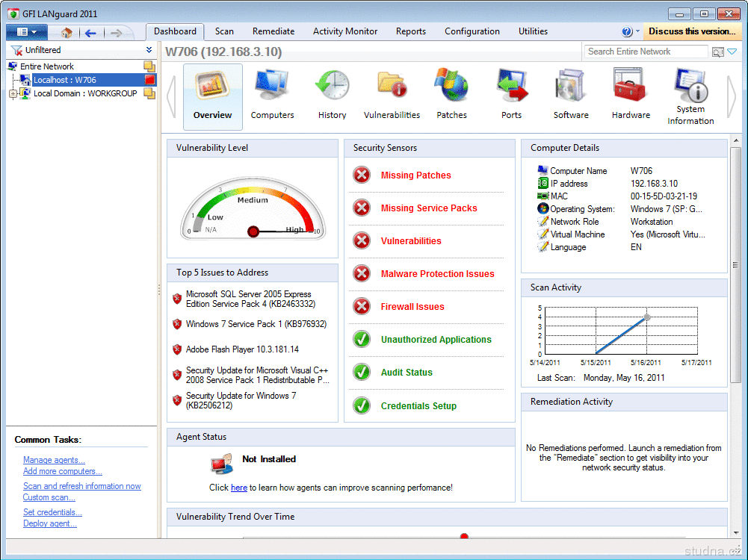
Task: Open the Help dropdown arrow
Action: pyautogui.click(x=638, y=31)
